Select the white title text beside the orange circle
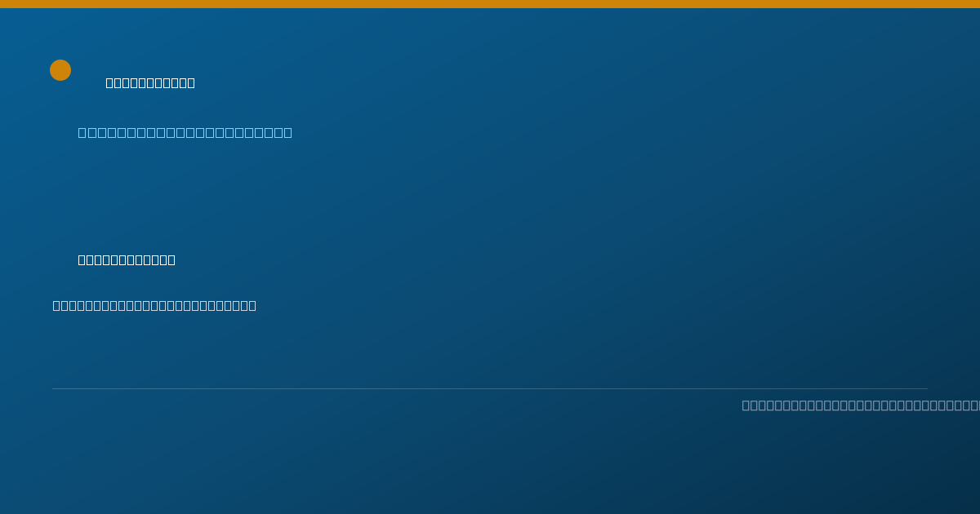The width and height of the screenshot is (980, 514). click(150, 82)
